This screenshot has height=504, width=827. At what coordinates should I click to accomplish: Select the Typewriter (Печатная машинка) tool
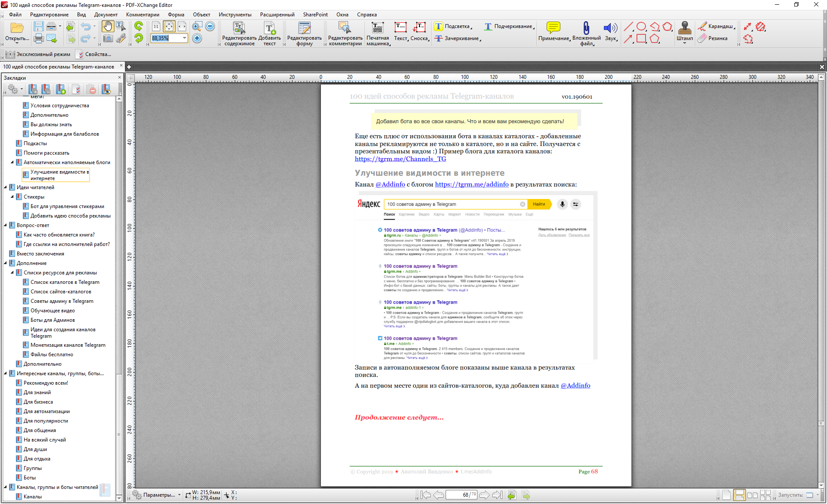[378, 34]
